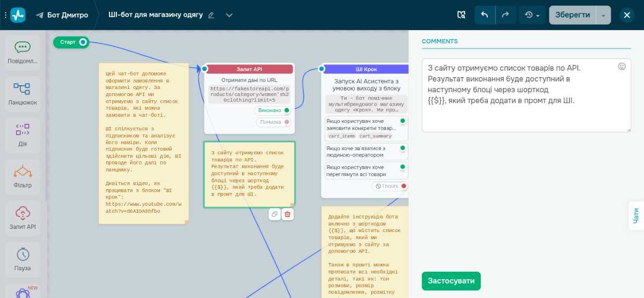
Task: Add the Дія action block
Action: [23, 136]
